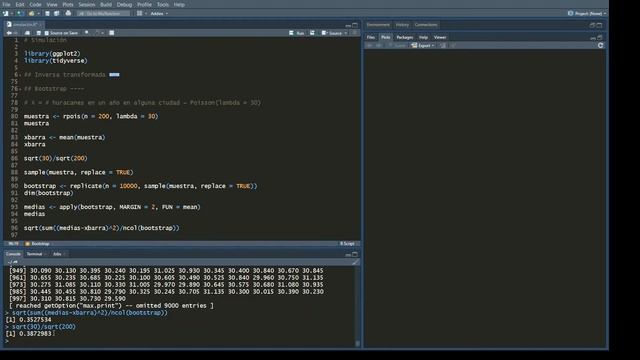
Task: Open the New File dropdown arrow
Action: point(12,13)
